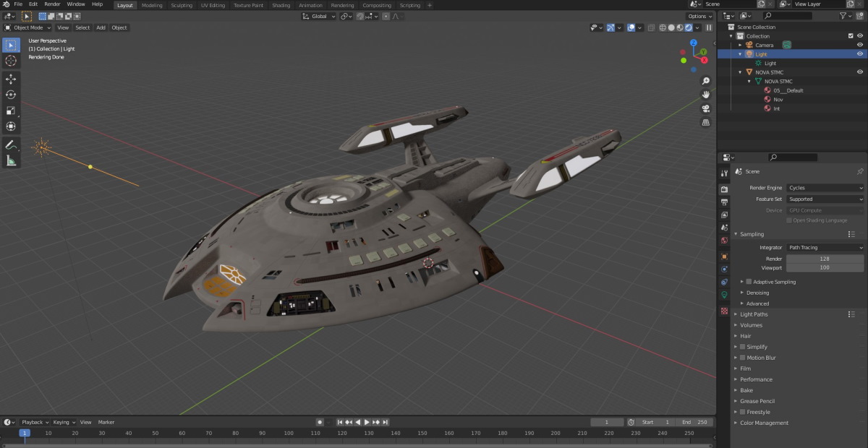Toggle the viewport overlays button
This screenshot has width=868, height=448.
(x=631, y=27)
